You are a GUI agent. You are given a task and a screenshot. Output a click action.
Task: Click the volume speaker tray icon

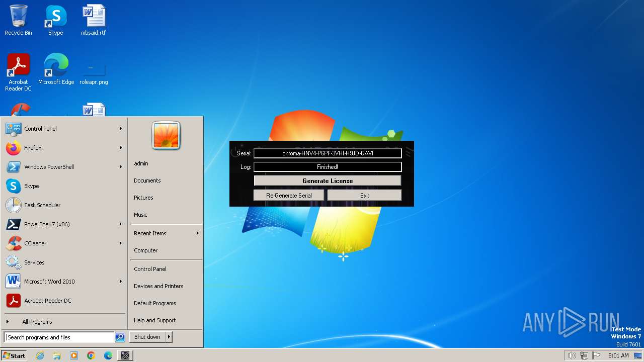572,355
